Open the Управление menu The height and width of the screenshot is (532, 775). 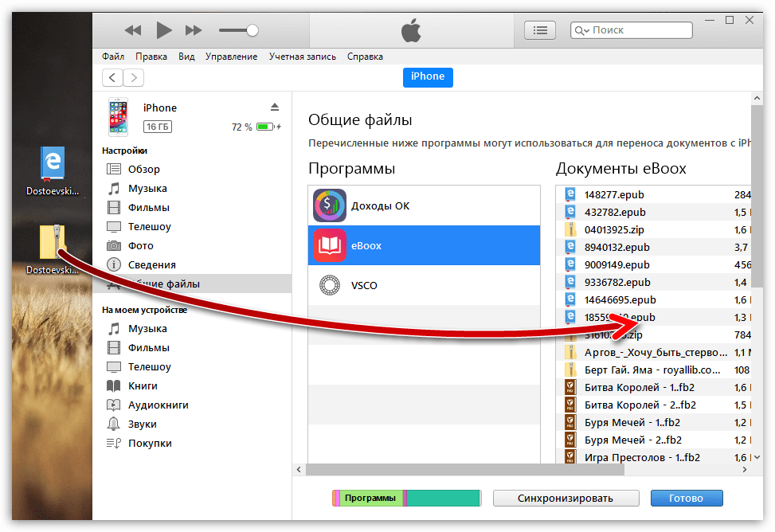[231, 57]
